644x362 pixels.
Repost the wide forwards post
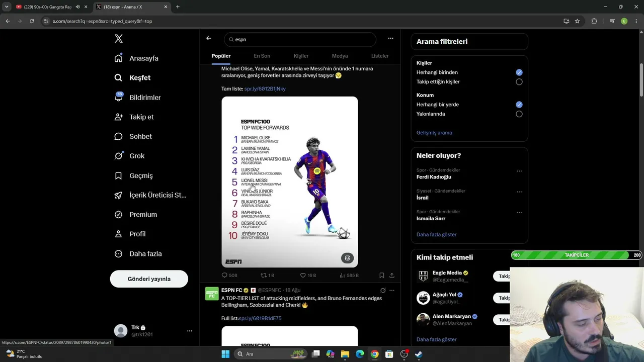(267, 276)
